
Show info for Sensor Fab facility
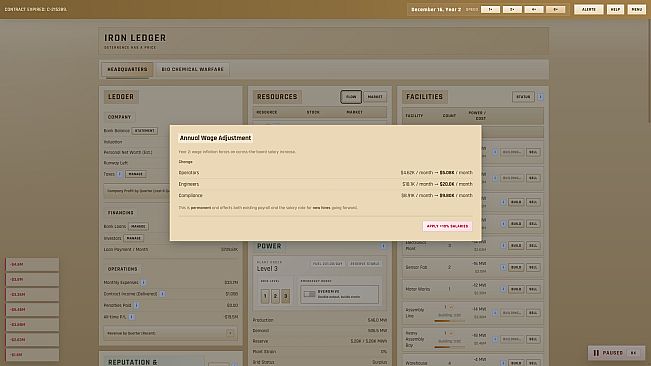point(503,267)
